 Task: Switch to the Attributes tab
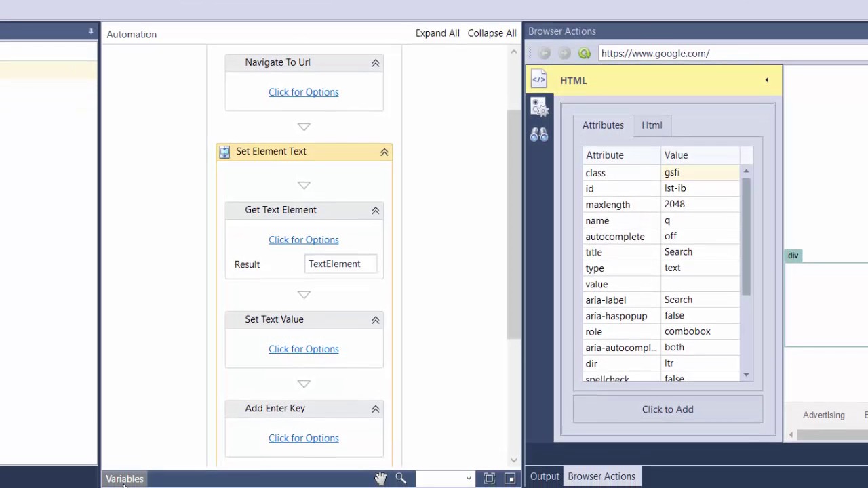coord(603,125)
